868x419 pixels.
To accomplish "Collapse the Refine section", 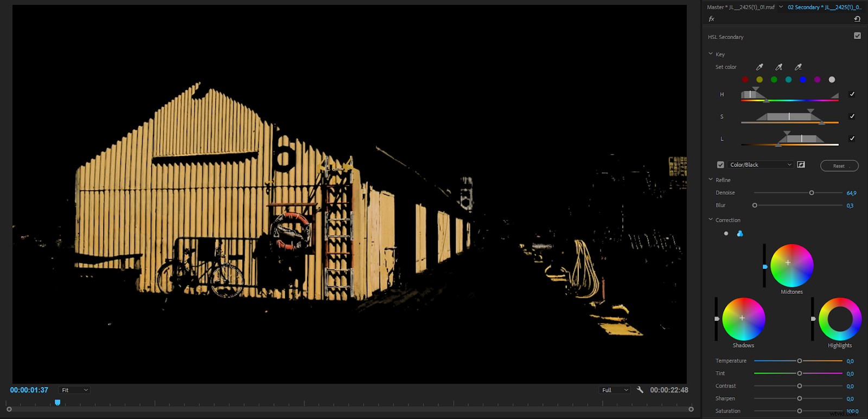I will 711,180.
